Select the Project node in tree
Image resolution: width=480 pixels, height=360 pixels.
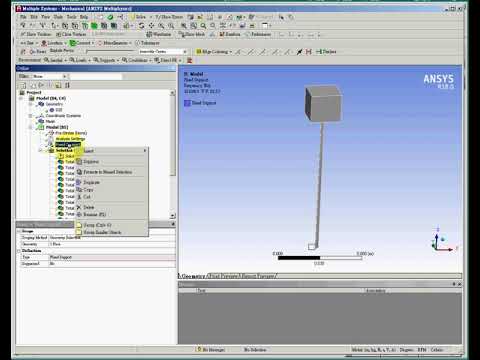34,92
